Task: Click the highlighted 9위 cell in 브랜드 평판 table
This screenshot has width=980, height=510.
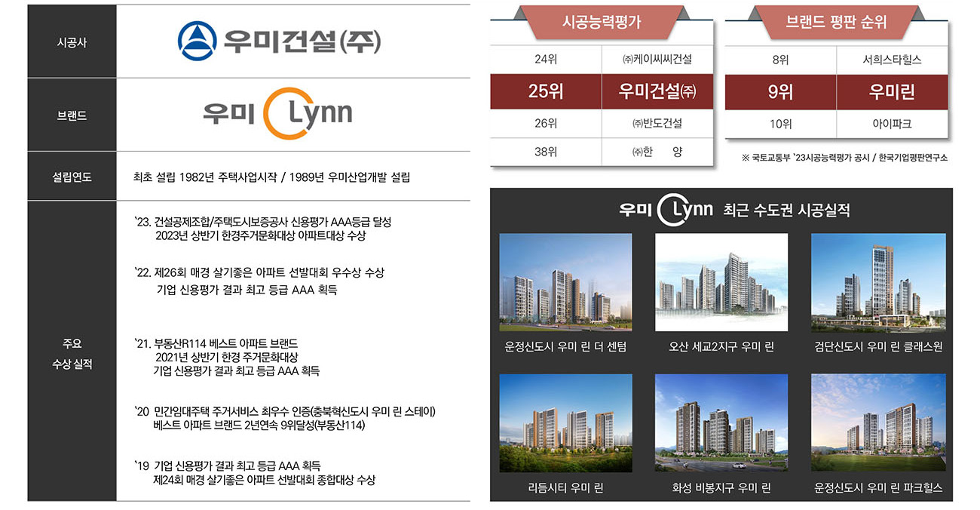Action: pyautogui.click(x=781, y=91)
